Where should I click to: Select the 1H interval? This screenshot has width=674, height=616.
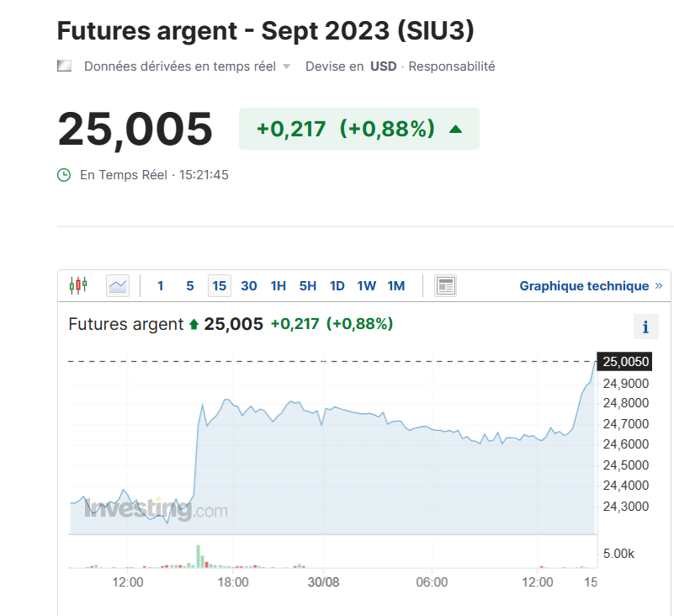[x=278, y=286]
